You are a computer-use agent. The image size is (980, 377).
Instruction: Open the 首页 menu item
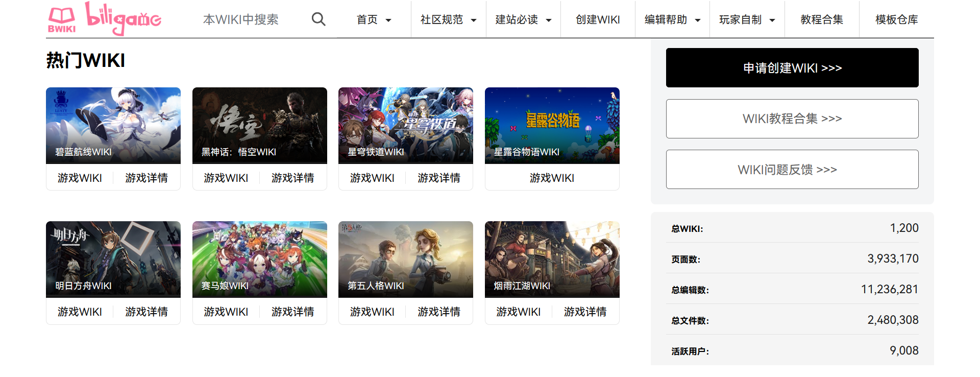click(x=367, y=19)
